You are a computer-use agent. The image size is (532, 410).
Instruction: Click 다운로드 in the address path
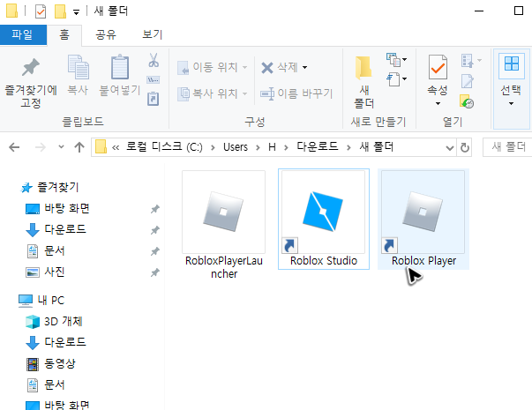pyautogui.click(x=318, y=146)
